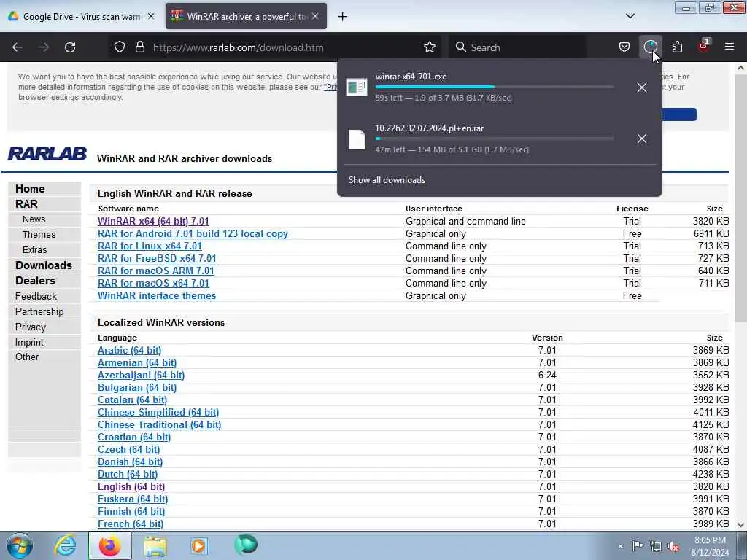Open the Windows Start orb

coord(20,545)
